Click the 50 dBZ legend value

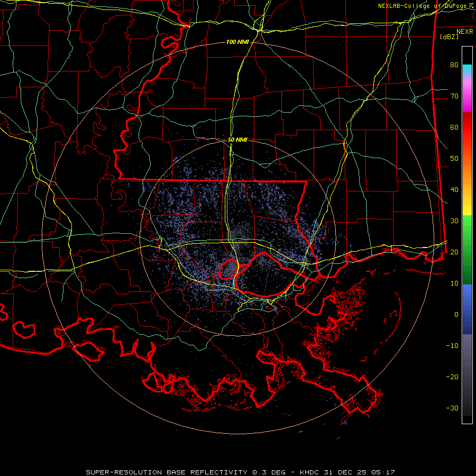pyautogui.click(x=454, y=159)
